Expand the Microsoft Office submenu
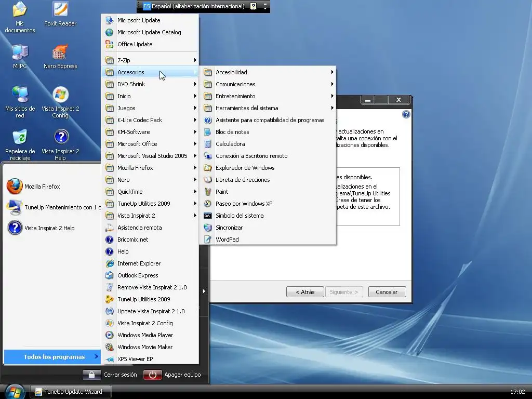The height and width of the screenshot is (399, 532). [x=150, y=144]
